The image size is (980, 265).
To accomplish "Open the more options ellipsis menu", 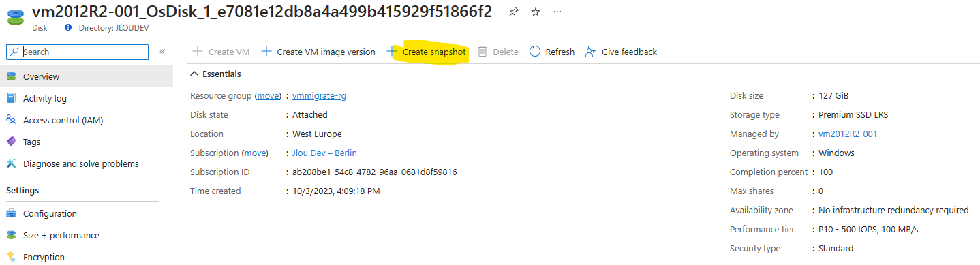I will 557,12.
